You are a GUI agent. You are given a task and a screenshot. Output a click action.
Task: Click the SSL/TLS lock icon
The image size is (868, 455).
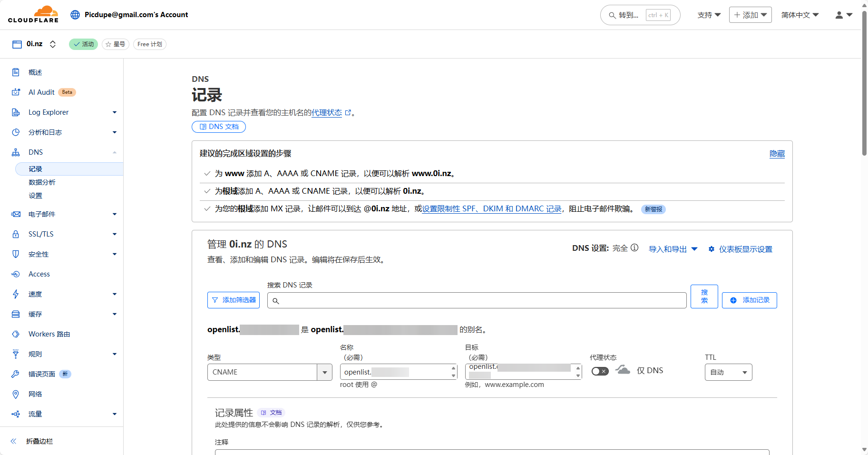16,234
